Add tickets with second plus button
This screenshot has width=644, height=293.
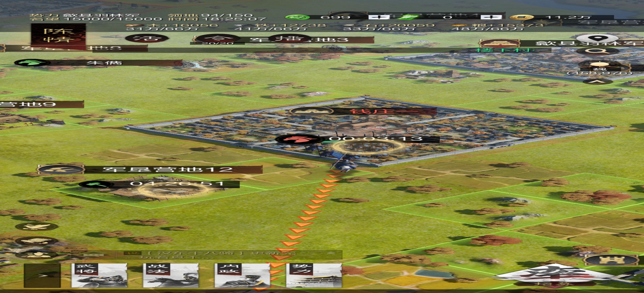(491, 17)
